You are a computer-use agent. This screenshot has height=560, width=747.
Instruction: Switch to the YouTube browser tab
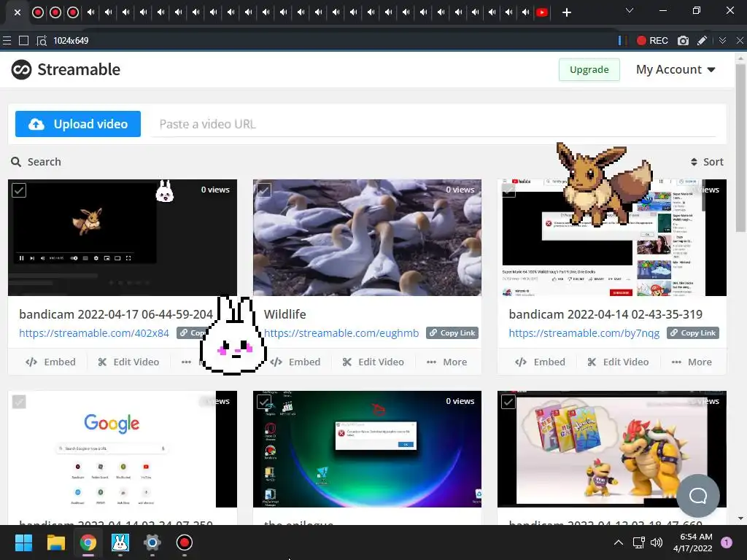point(542,12)
